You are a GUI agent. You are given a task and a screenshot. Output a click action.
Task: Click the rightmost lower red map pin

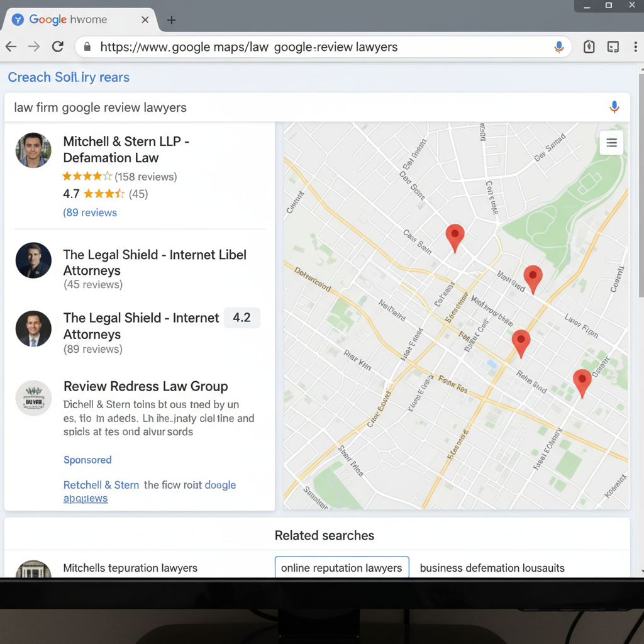point(582,383)
